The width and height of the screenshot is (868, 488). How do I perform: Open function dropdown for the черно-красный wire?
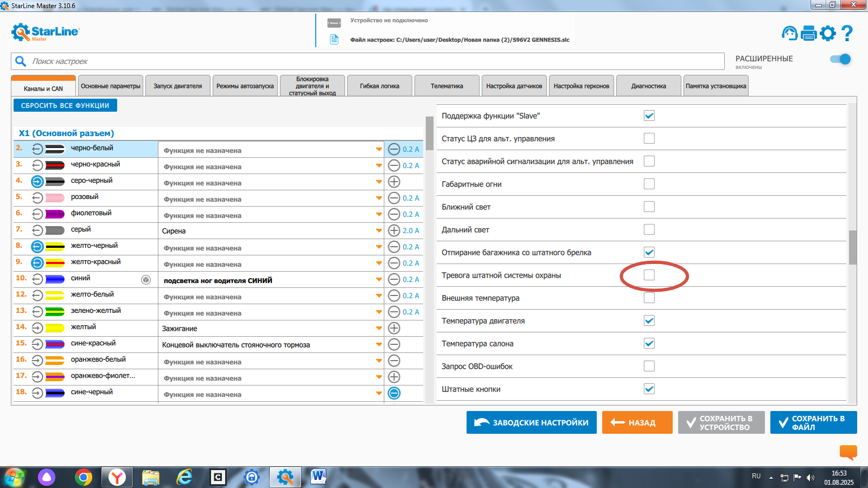click(x=379, y=166)
